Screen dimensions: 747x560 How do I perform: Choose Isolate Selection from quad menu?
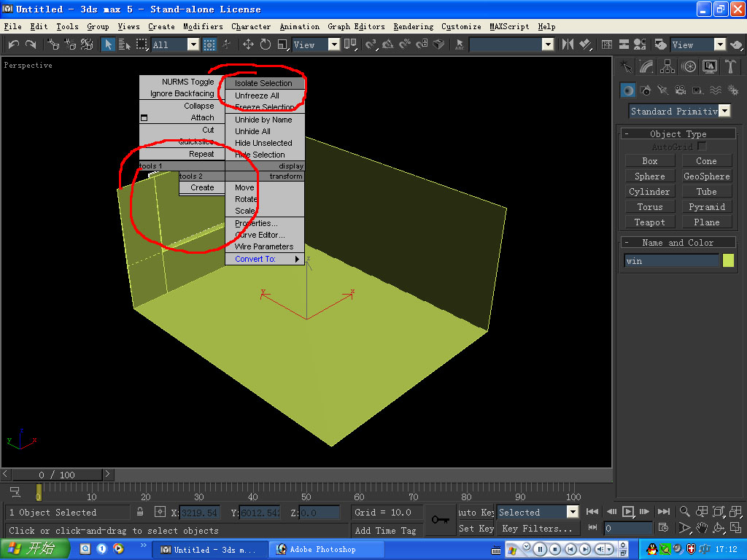pyautogui.click(x=264, y=83)
